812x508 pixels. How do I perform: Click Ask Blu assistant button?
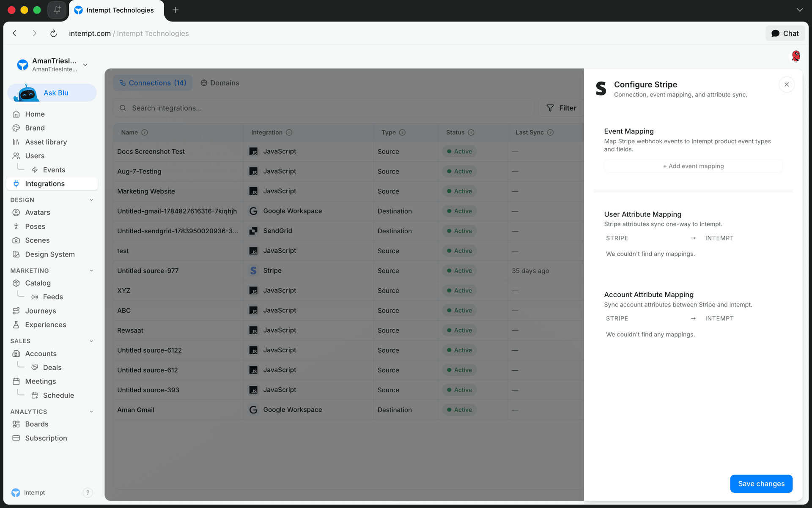[52, 93]
